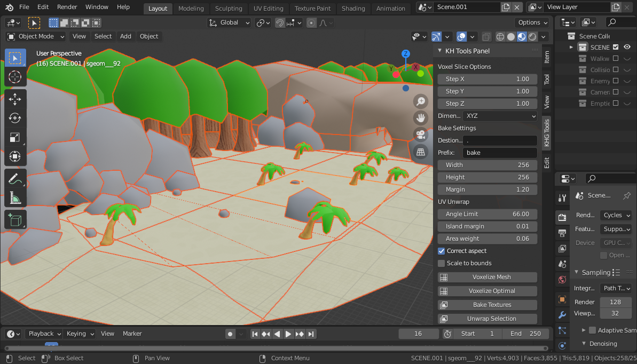Open the Object Mode dropdown
The image size is (637, 364).
click(36, 37)
